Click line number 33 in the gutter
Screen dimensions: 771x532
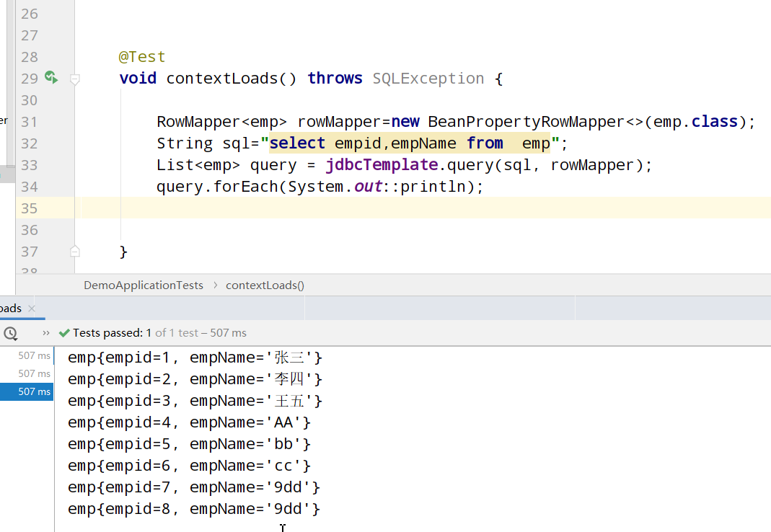click(x=29, y=165)
